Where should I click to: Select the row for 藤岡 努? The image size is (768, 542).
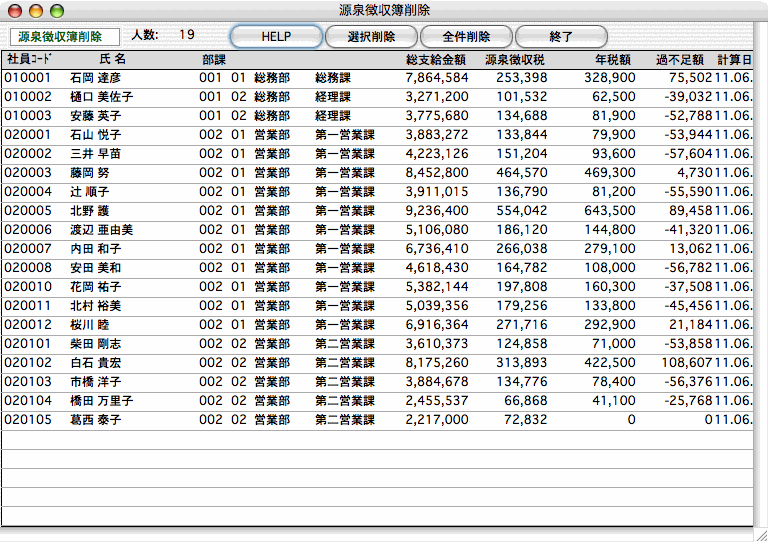coord(89,173)
